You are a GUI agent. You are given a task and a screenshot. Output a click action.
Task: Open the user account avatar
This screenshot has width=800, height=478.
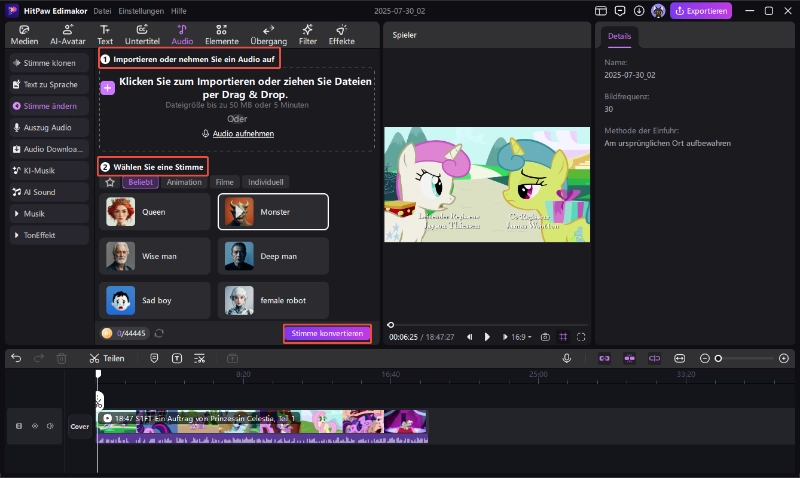pos(658,11)
